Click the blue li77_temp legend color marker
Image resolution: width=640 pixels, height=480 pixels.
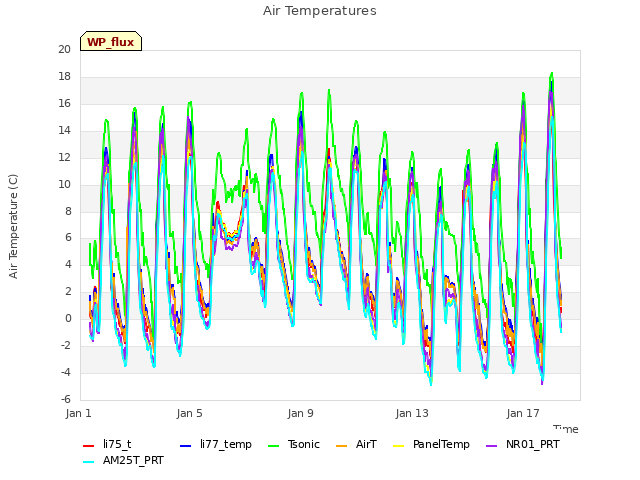[x=185, y=446]
